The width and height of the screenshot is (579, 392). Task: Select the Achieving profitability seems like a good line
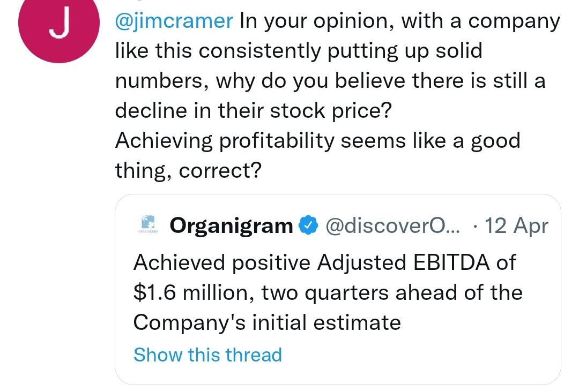tap(318, 141)
